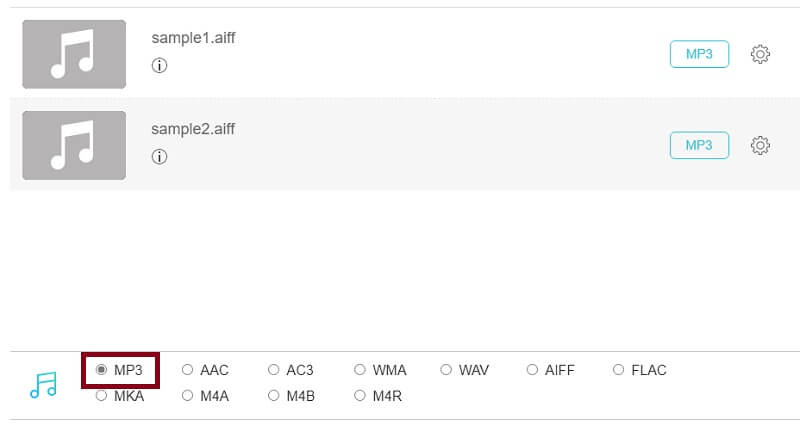The width and height of the screenshot is (800, 425).
Task: Click the MP3 format button for sample2.aiff
Action: coord(699,146)
